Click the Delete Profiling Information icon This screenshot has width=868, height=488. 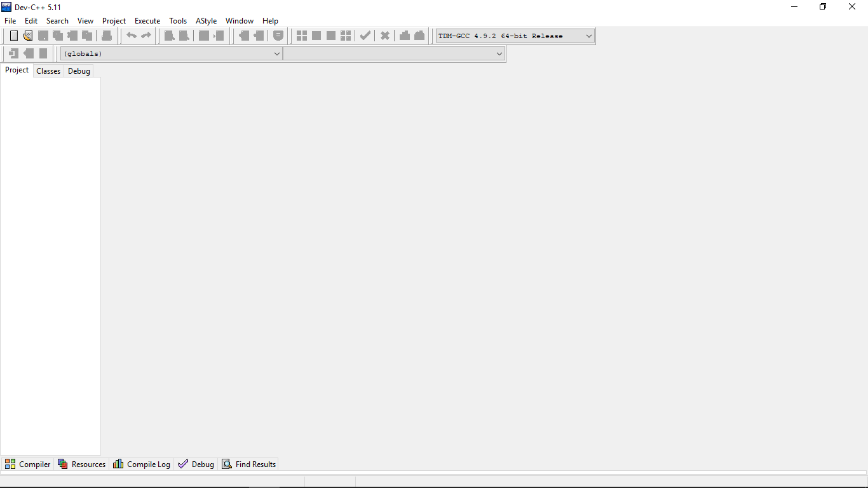[x=419, y=36]
